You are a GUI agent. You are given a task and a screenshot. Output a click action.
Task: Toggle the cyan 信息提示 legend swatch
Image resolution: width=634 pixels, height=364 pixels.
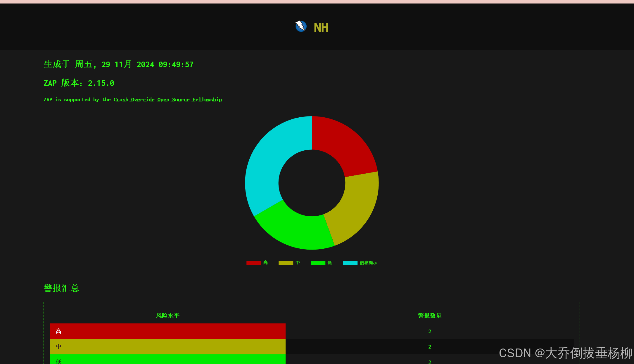click(x=350, y=263)
